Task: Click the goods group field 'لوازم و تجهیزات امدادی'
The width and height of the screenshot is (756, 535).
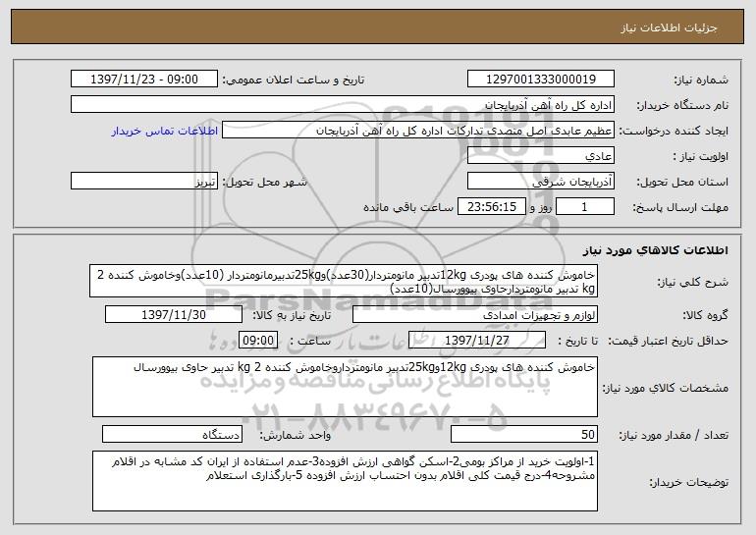Action: (x=475, y=315)
